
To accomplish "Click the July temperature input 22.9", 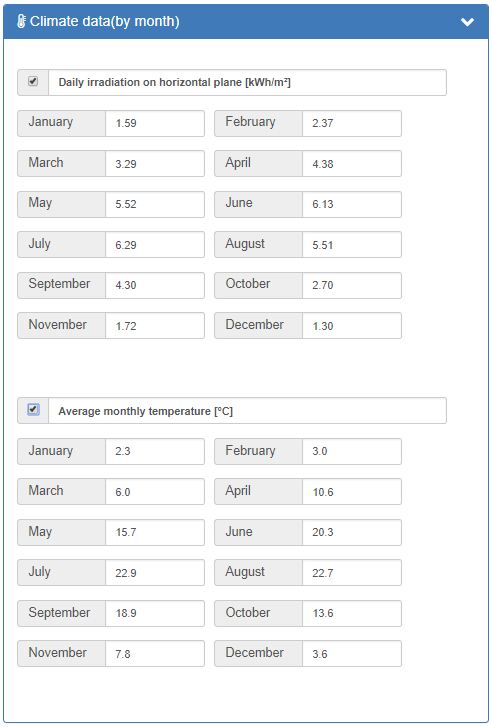I will [x=155, y=573].
